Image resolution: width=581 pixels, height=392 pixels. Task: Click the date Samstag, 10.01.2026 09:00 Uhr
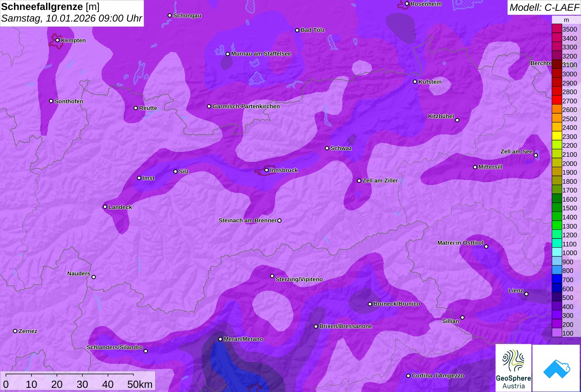[71, 19]
